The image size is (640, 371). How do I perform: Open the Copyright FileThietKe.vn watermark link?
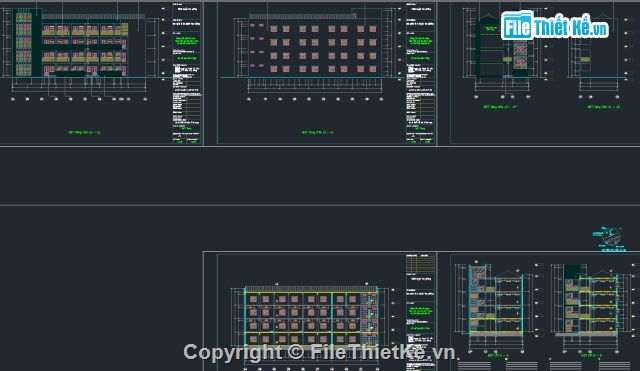tap(319, 352)
